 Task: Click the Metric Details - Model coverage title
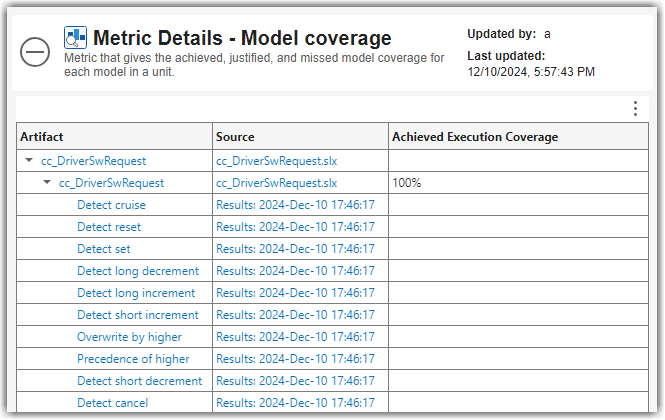pyautogui.click(x=242, y=38)
